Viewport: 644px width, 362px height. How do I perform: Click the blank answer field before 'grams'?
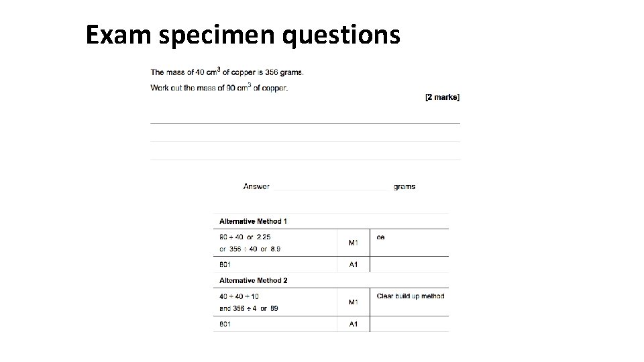[331, 187]
